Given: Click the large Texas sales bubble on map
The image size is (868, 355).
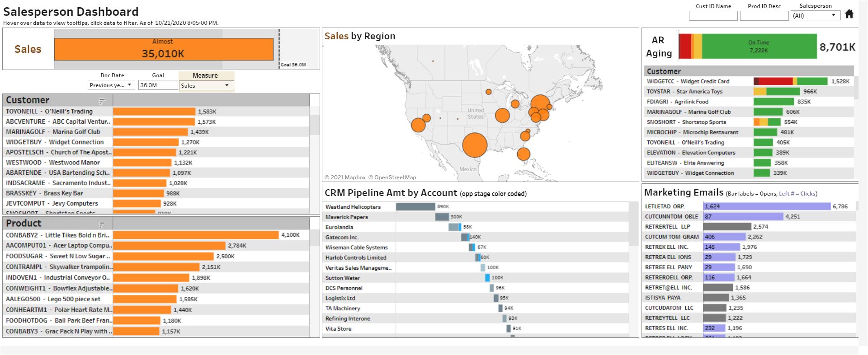Looking at the screenshot, I should pyautogui.click(x=475, y=145).
